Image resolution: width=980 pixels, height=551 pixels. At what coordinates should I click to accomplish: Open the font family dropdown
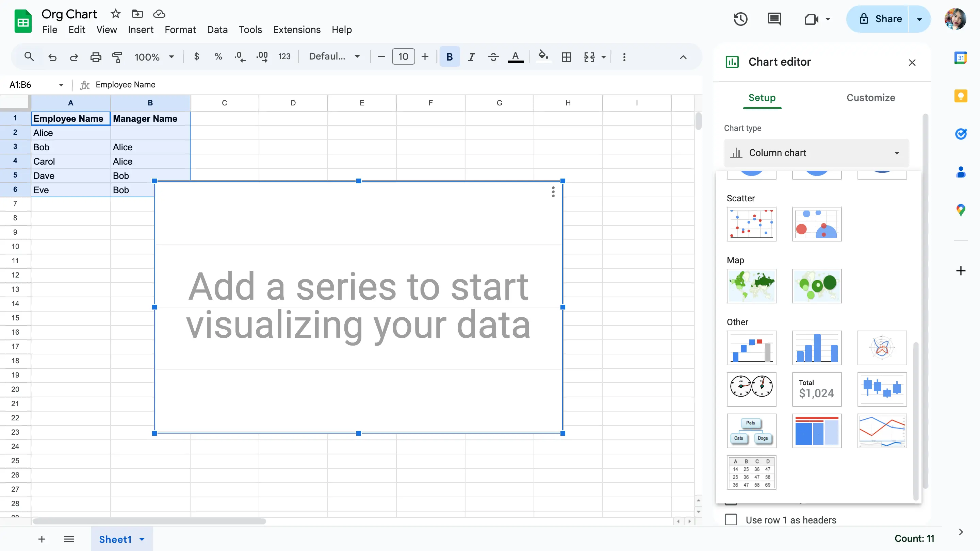(x=334, y=56)
